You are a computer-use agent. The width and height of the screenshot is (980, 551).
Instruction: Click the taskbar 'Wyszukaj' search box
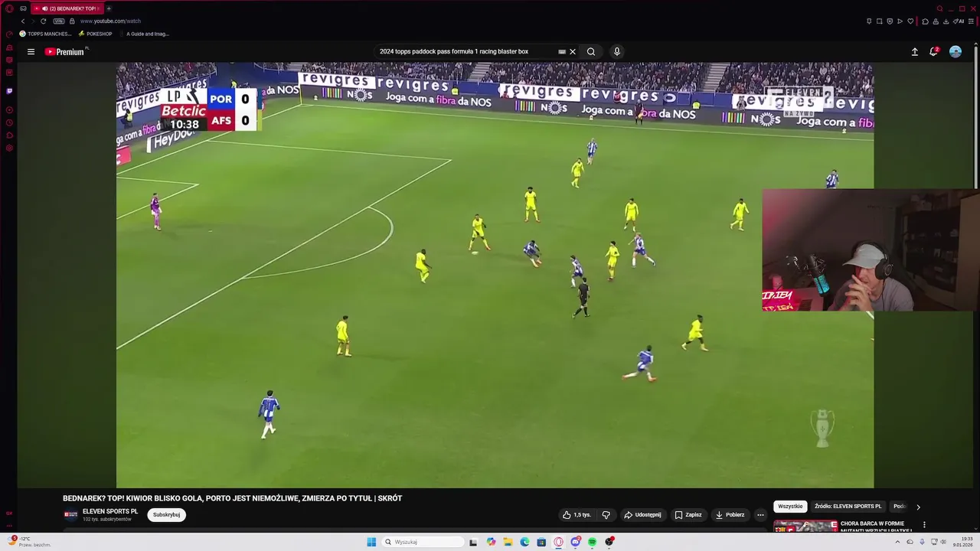click(x=423, y=542)
